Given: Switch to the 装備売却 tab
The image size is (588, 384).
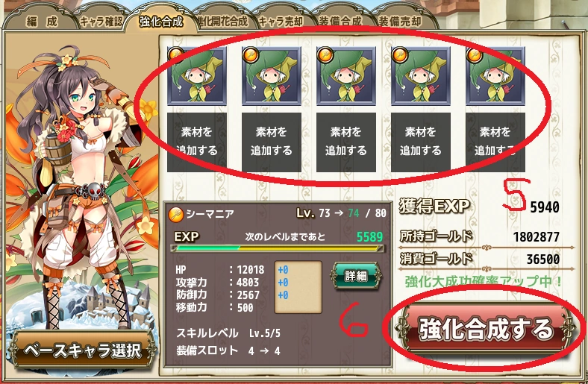Looking at the screenshot, I should coord(400,22).
